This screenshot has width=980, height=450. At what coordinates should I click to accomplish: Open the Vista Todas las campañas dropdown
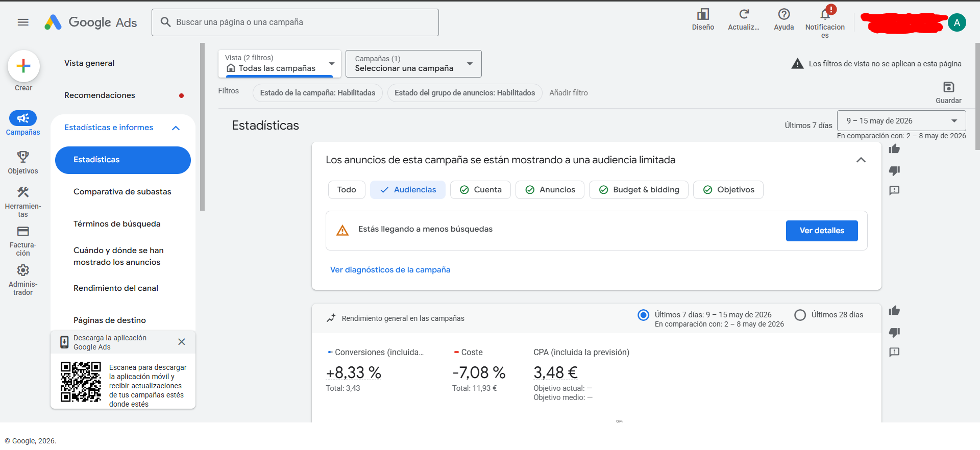[280, 64]
